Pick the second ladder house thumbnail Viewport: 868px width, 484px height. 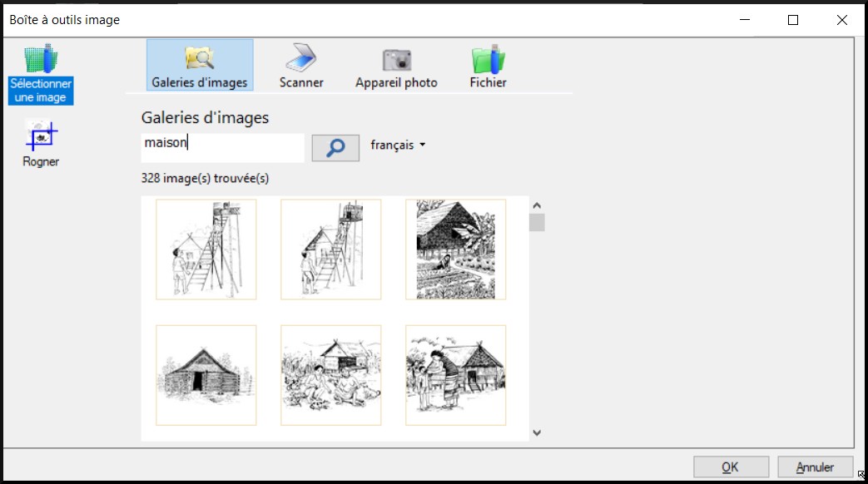[331, 249]
